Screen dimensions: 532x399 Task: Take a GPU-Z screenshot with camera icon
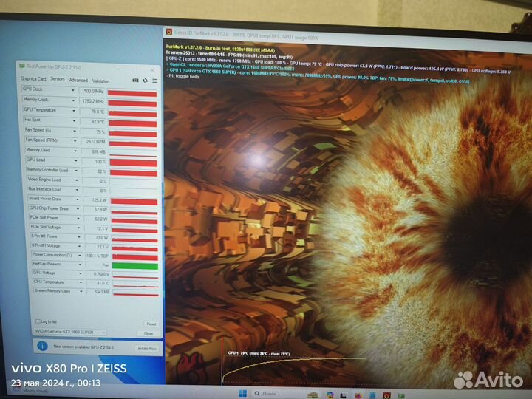(x=135, y=80)
